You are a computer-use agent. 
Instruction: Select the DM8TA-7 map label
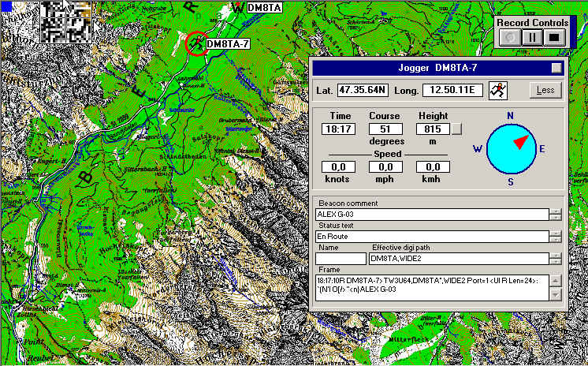228,44
